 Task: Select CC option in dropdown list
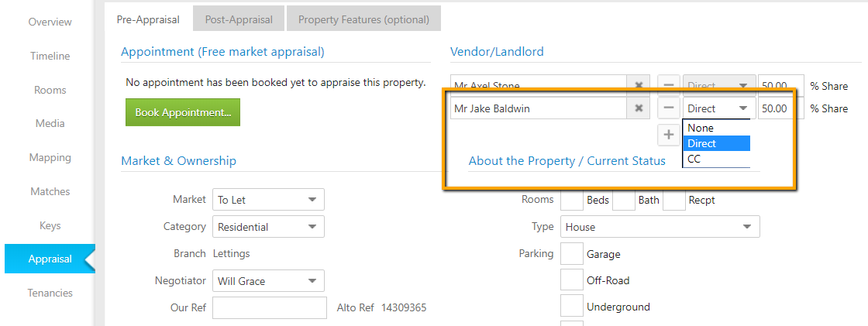click(716, 159)
